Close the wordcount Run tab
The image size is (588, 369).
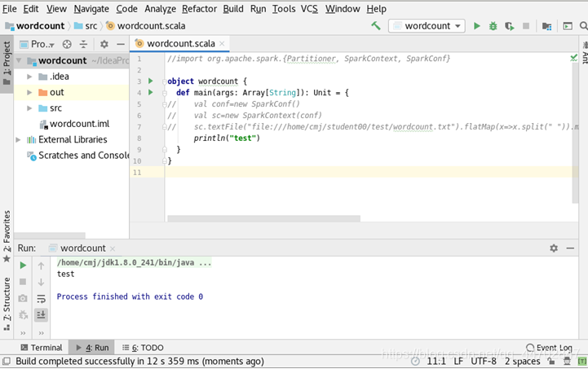(113, 248)
